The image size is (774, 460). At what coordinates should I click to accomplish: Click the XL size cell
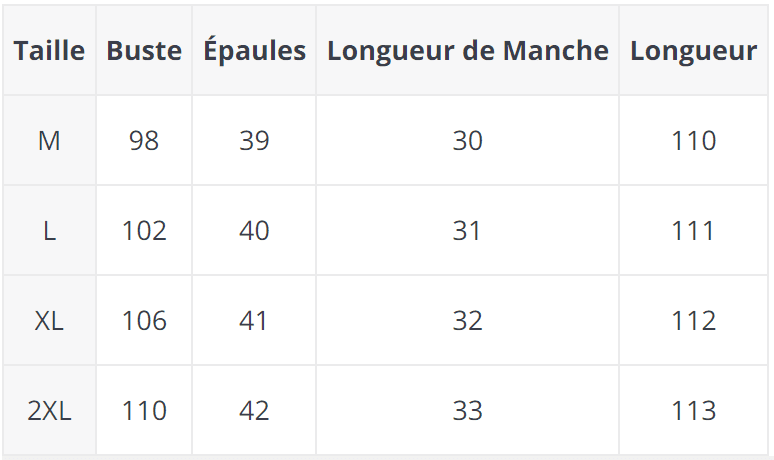pos(49,321)
